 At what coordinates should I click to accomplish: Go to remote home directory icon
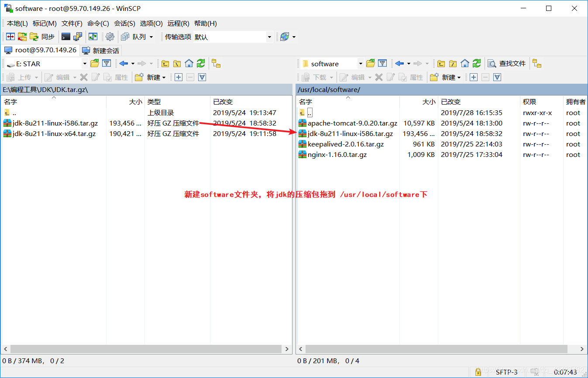tap(465, 64)
